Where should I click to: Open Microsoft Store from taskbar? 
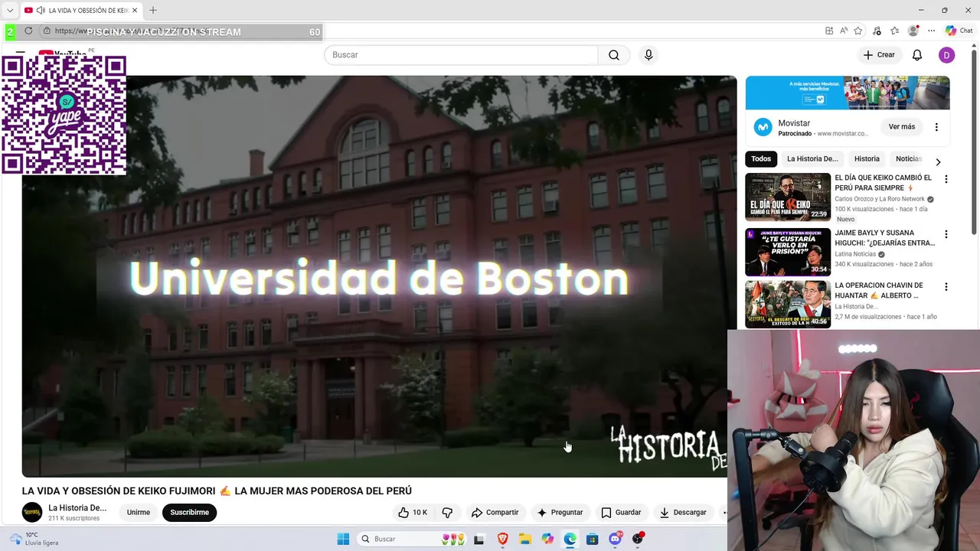pyautogui.click(x=593, y=539)
